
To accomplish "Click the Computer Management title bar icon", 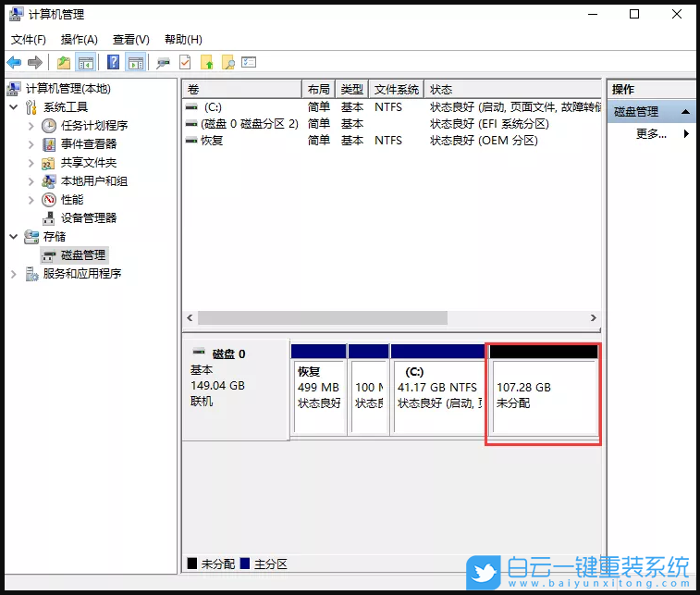I will tap(16, 14).
